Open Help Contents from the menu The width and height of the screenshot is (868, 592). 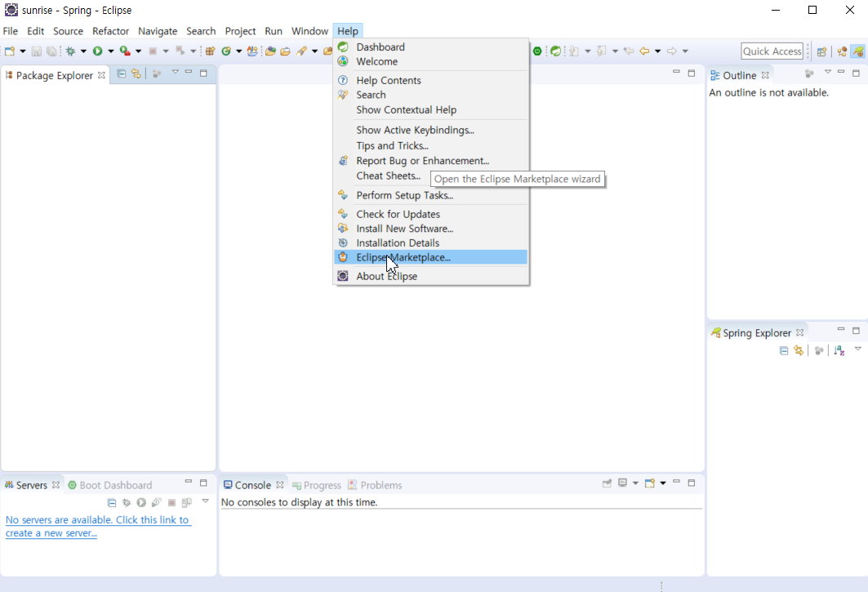point(430,80)
